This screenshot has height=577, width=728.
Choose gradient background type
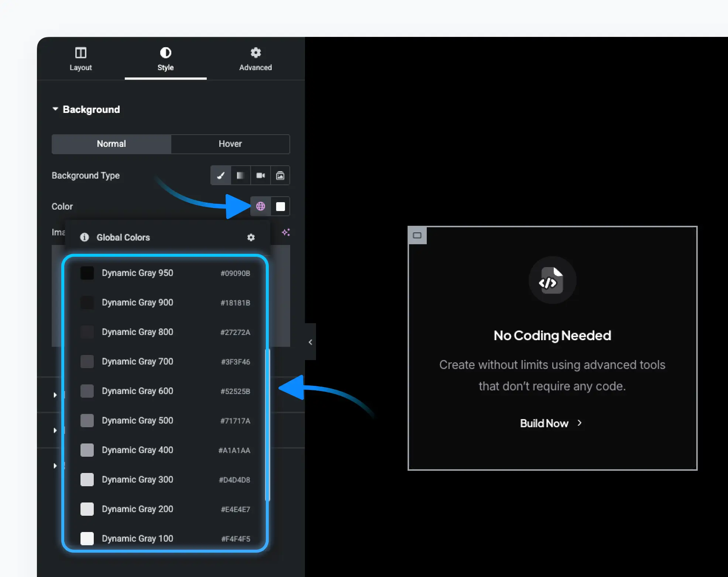coord(241,175)
